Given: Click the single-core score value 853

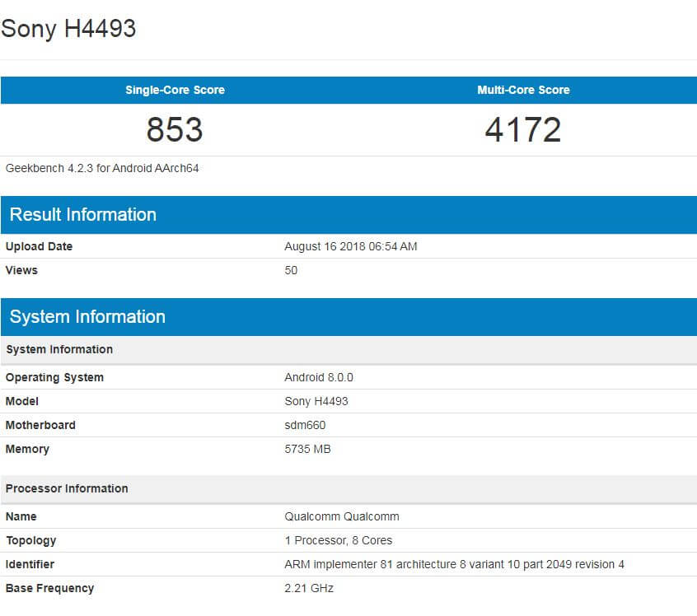Looking at the screenshot, I should pyautogui.click(x=174, y=128).
